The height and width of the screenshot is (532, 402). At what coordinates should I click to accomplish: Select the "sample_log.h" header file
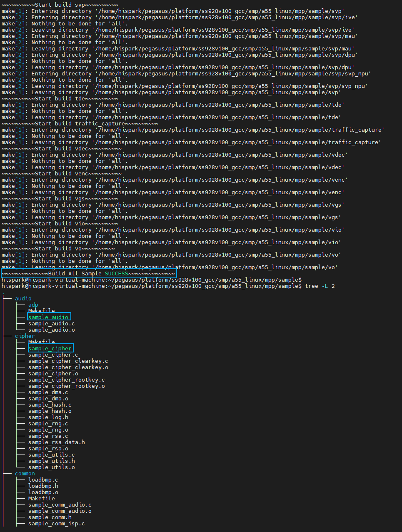48,417
